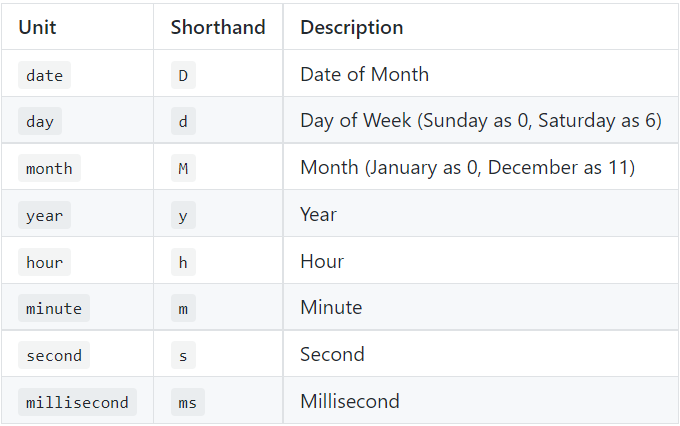Click the "ms" shorthand code
680x426 pixels.
pyautogui.click(x=187, y=402)
